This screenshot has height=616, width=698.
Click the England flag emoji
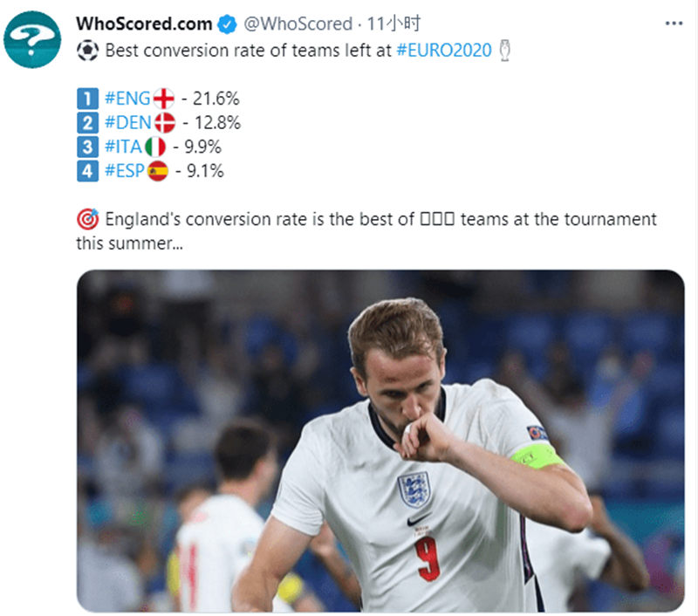(x=163, y=99)
